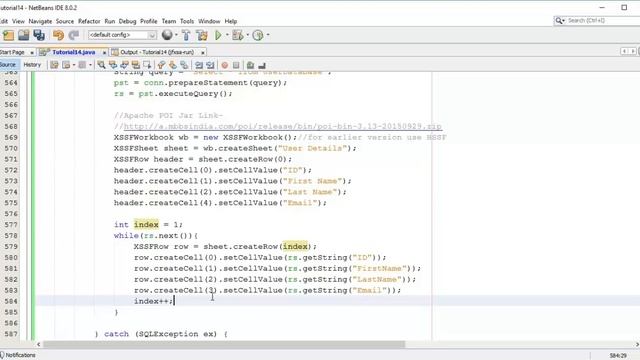The image size is (640, 360).
Task: Click Find Next Occurrence icon
Action: pyautogui.click(x=124, y=65)
